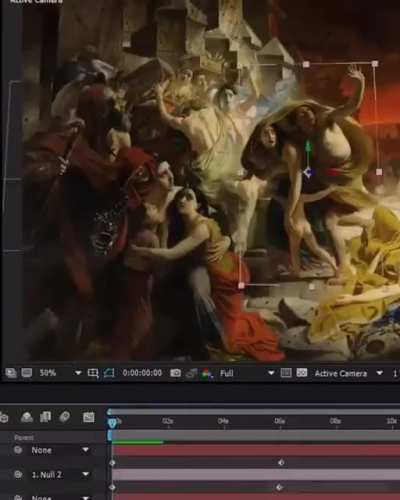Toggle the Hide Shy Layers icon
Viewport: 400px width, 500px height.
pos(26,417)
